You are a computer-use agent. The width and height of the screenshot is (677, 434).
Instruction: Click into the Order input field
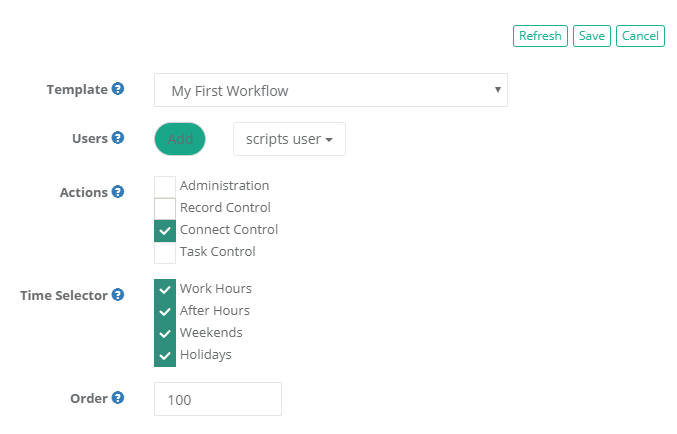point(218,399)
